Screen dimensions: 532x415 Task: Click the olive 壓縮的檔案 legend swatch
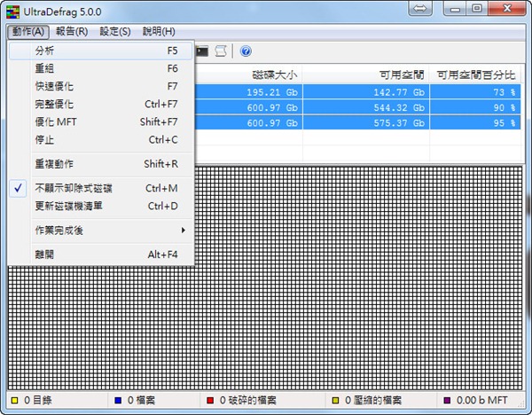coord(335,401)
